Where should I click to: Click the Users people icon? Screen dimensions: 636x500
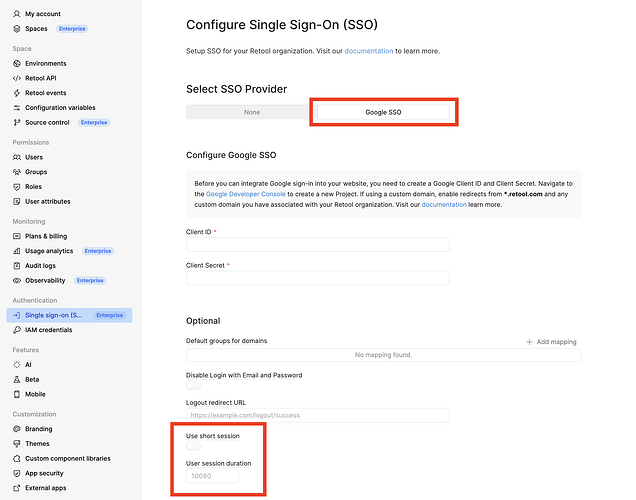point(17,157)
